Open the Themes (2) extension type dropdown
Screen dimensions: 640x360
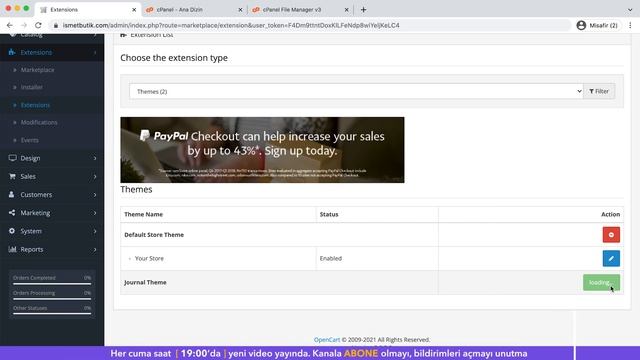pos(356,91)
